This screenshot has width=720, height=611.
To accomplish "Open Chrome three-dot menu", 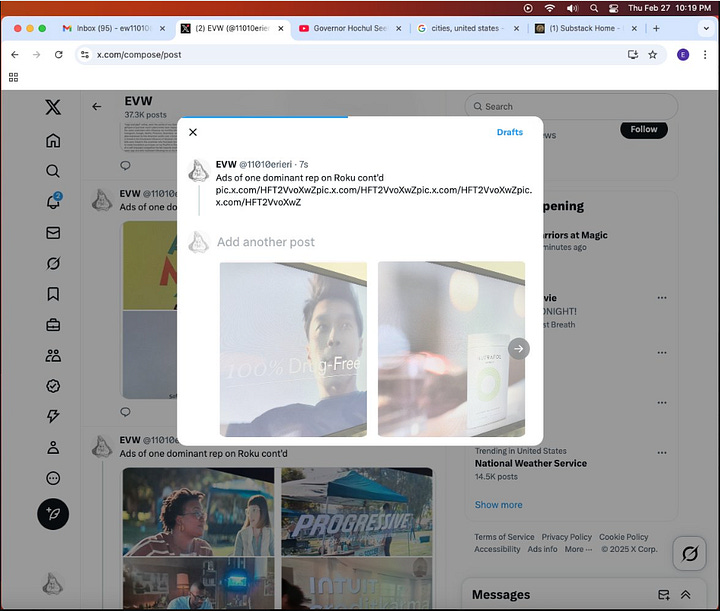I will tap(705, 55).
